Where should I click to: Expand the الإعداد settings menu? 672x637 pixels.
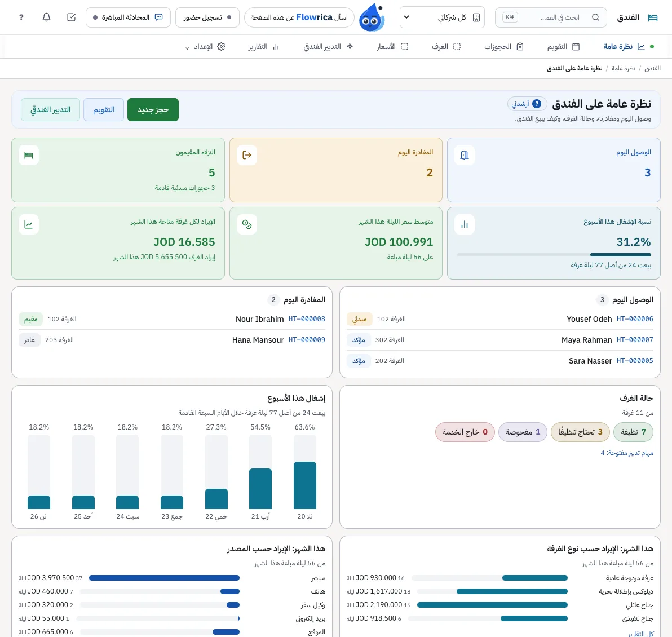pyautogui.click(x=205, y=47)
